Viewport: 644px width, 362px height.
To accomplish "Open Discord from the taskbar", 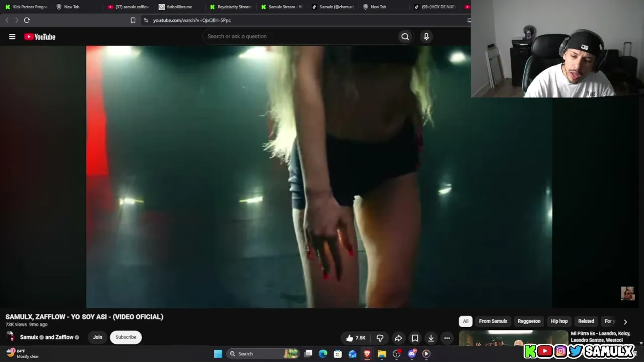I will pyautogui.click(x=412, y=354).
